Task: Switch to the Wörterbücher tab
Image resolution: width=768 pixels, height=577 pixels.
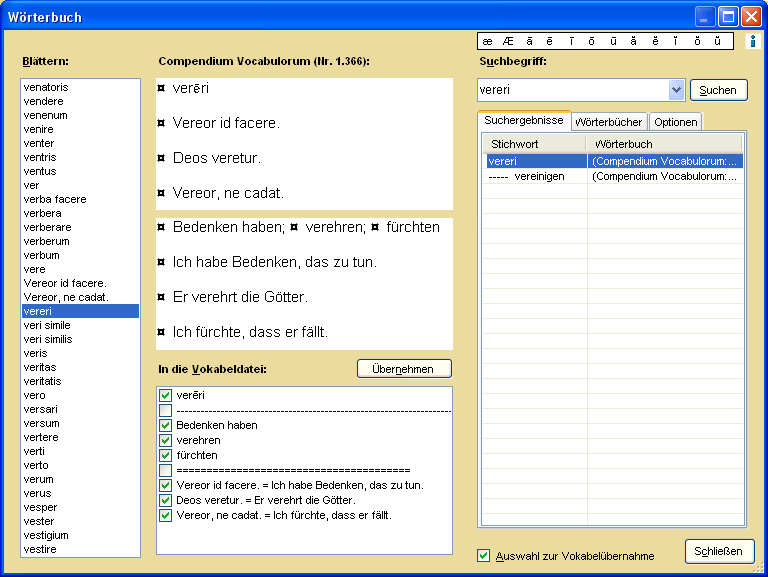Action: [609, 122]
